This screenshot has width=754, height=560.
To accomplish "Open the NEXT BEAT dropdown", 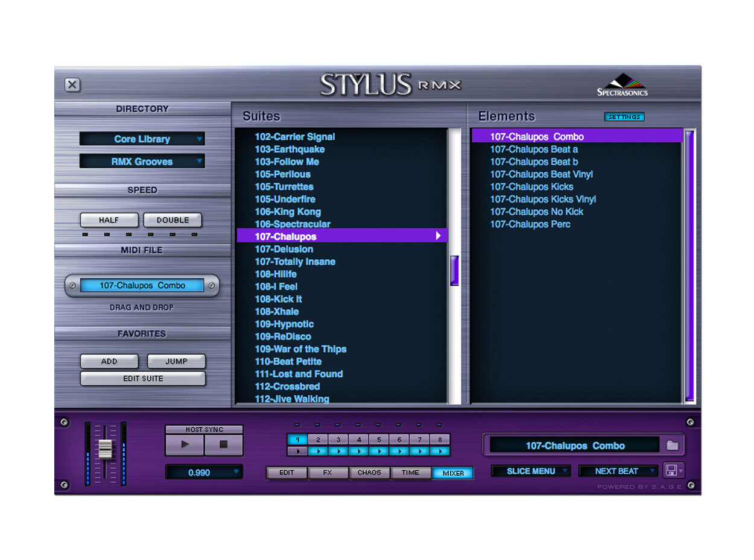I will pos(618,471).
